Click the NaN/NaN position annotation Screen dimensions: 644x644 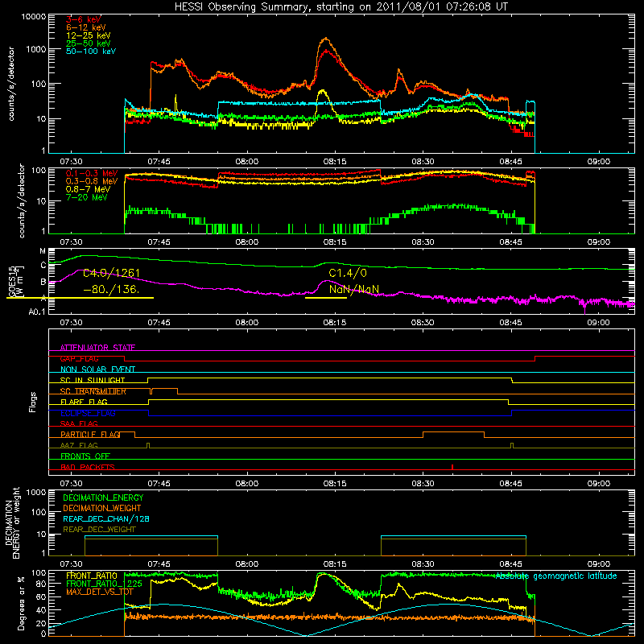(x=354, y=289)
